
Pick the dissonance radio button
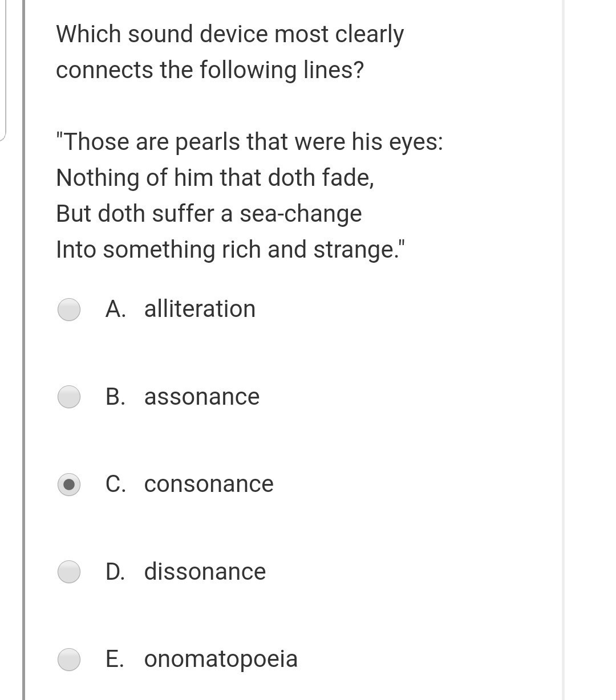click(69, 572)
